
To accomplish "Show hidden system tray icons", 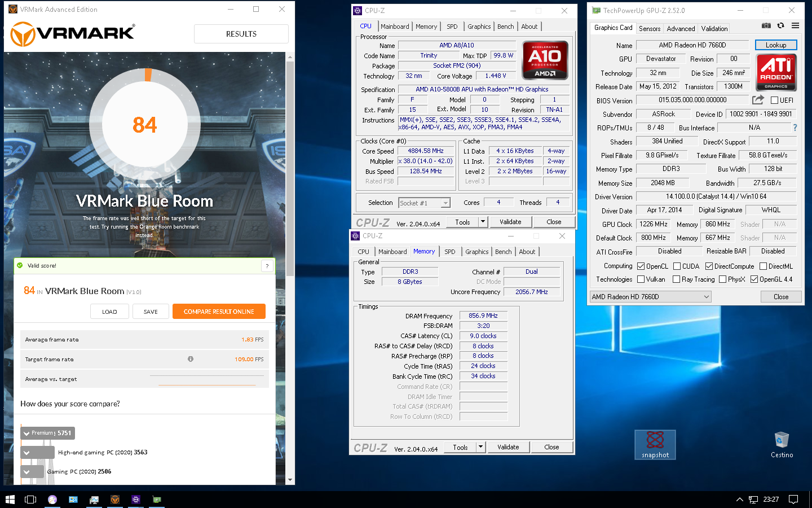I will coord(740,500).
